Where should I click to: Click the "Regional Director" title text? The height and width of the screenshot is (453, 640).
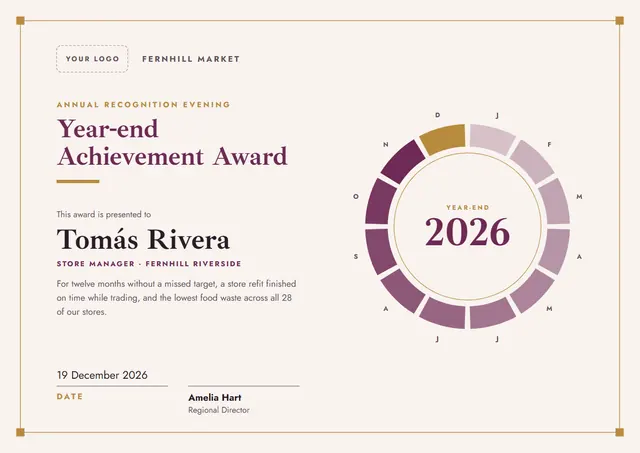point(219,410)
